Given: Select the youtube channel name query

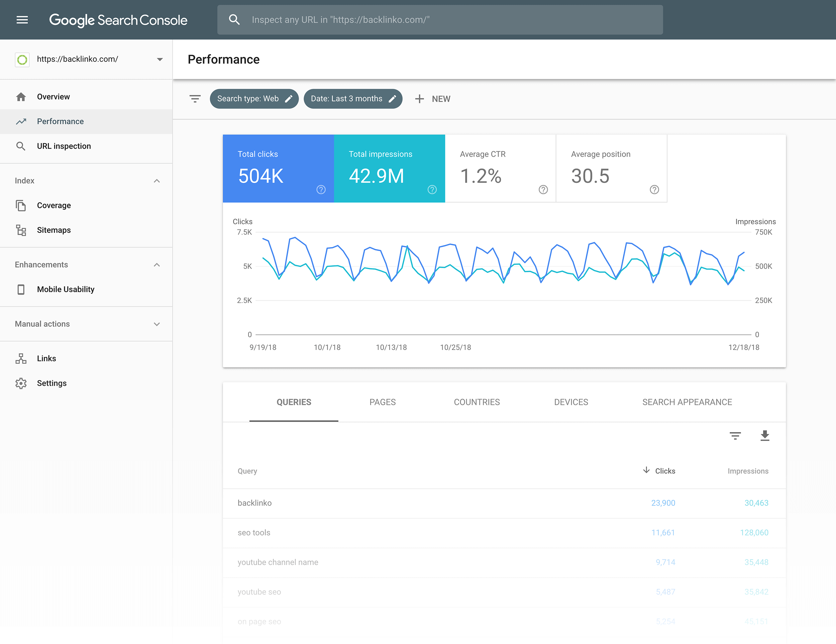Looking at the screenshot, I should [x=504, y=562].
